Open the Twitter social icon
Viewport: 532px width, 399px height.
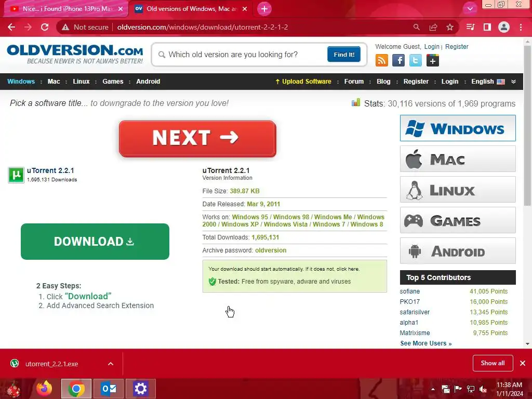[416, 60]
